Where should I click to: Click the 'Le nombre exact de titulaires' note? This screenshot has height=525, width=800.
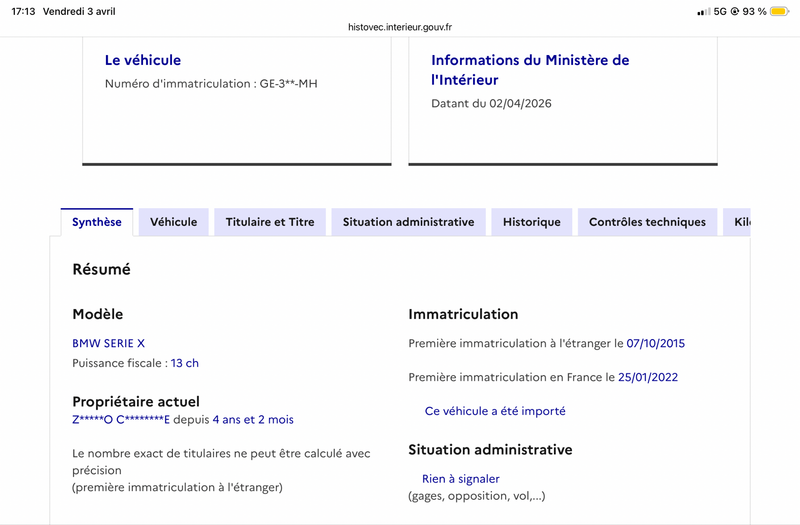[221, 470]
